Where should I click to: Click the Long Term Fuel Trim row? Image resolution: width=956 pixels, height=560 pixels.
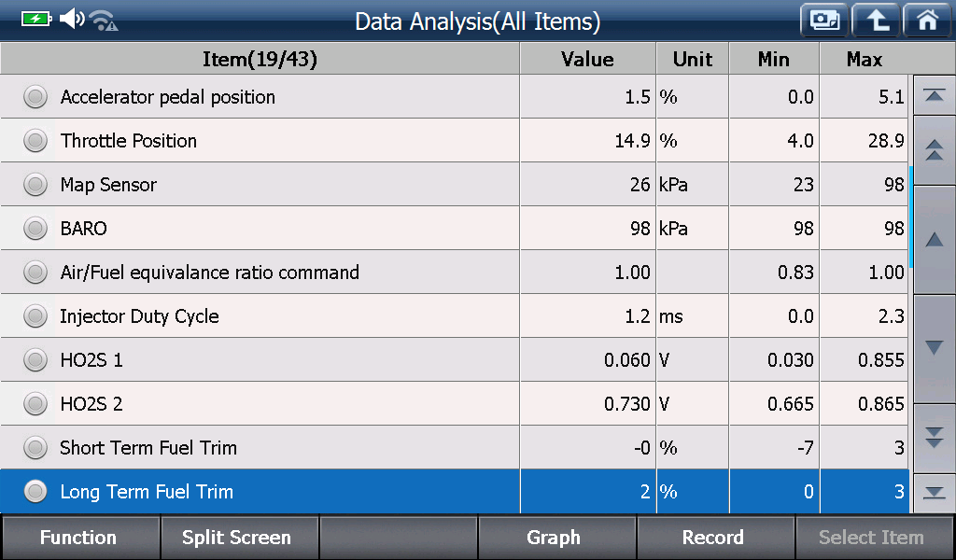[x=455, y=491]
